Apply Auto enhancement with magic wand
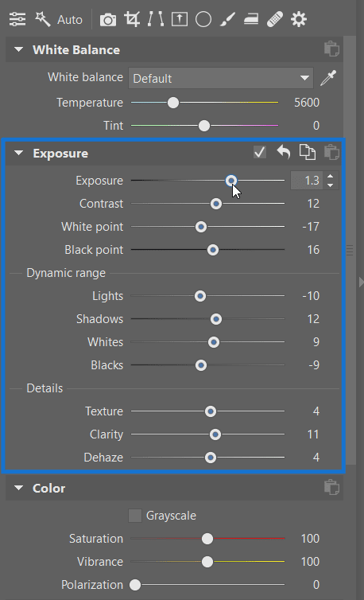 point(43,19)
